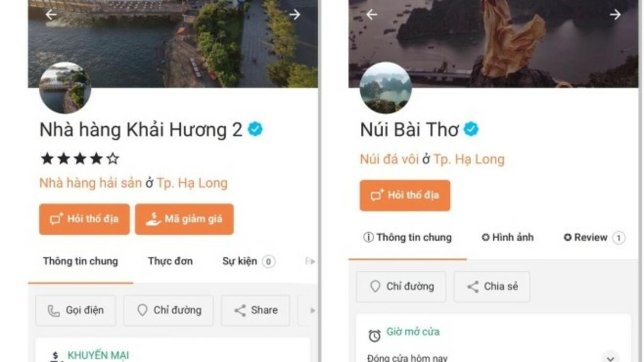Tap Hỏi thổ địa under Khải Hương restaurant
Viewport: 644px width, 362px height.
pos(84,219)
